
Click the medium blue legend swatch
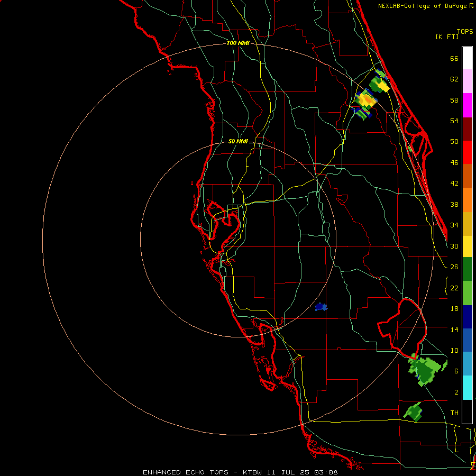(467, 340)
